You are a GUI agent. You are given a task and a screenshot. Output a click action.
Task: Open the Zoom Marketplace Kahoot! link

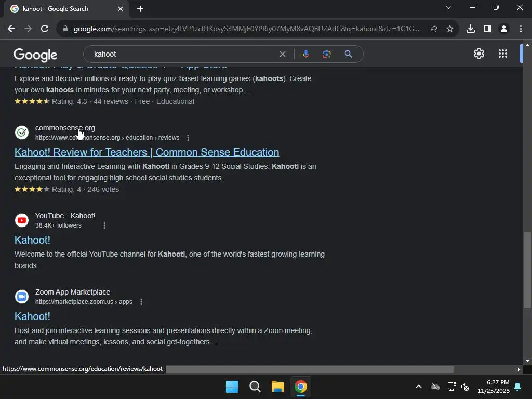click(32, 316)
